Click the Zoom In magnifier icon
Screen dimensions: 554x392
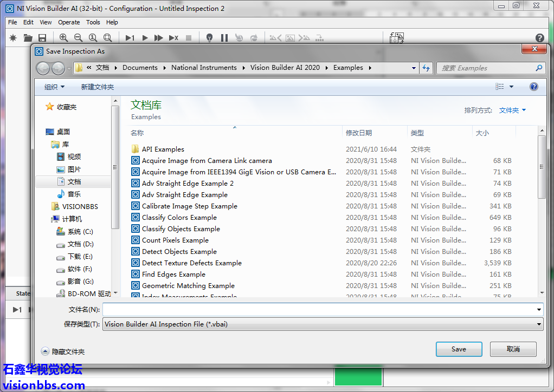[64, 38]
